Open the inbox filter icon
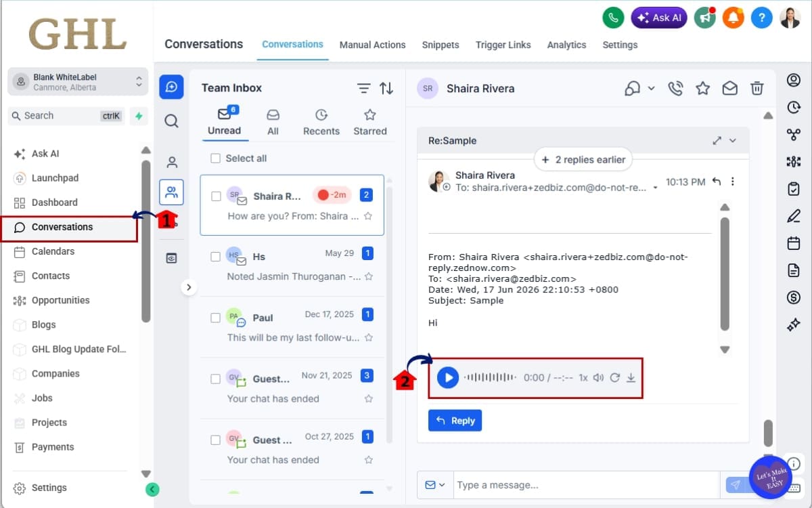This screenshot has width=812, height=508. [x=364, y=88]
